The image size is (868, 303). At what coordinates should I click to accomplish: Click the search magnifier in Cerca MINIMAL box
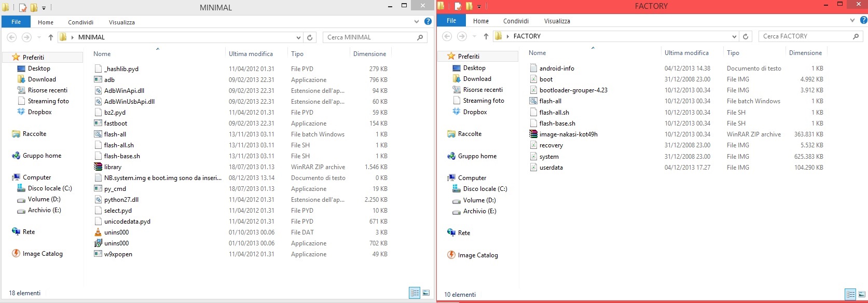(x=420, y=37)
